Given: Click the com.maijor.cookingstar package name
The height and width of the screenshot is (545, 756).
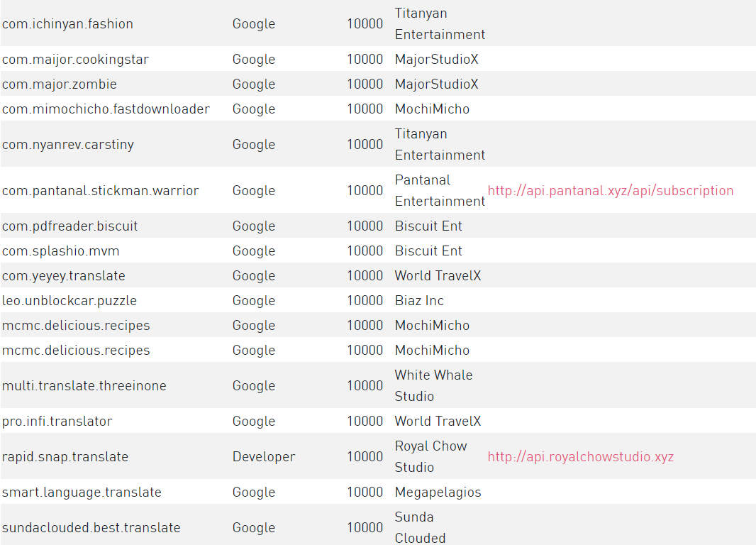Looking at the screenshot, I should coord(75,60).
